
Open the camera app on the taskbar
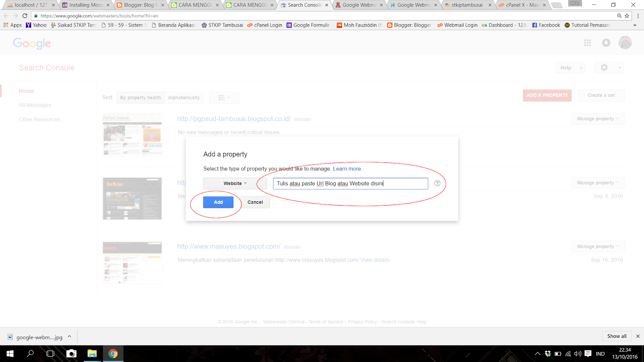click(71, 354)
